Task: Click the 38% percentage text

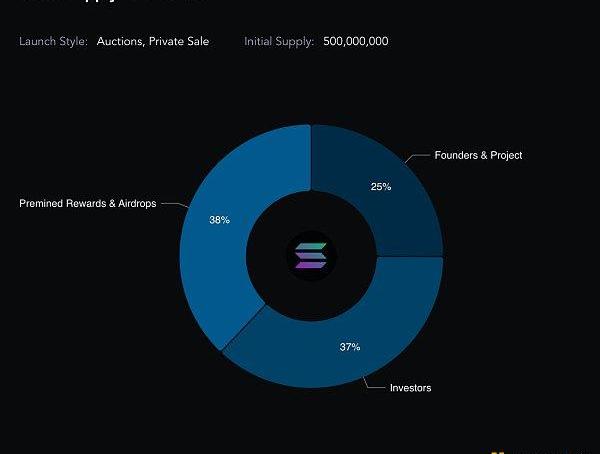Action: tap(219, 219)
